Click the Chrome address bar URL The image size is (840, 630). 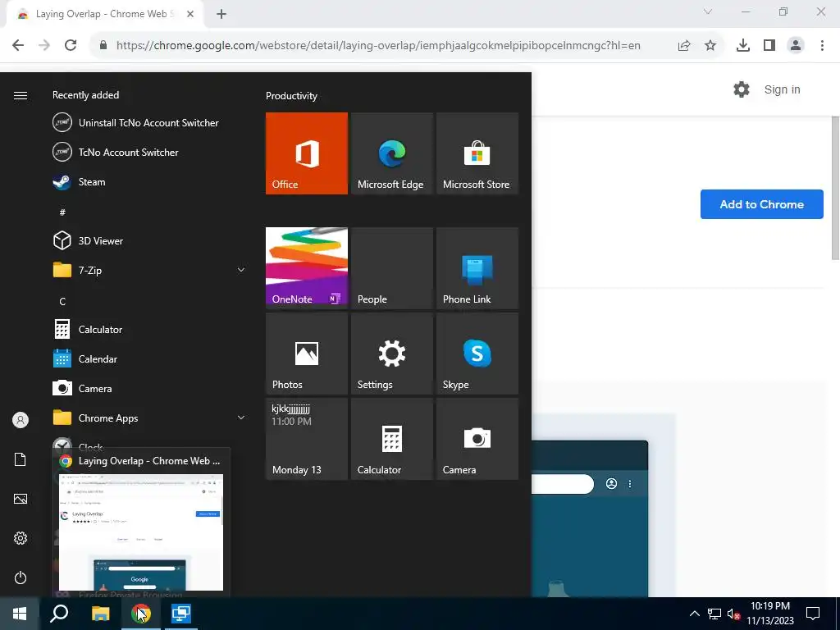tap(378, 46)
